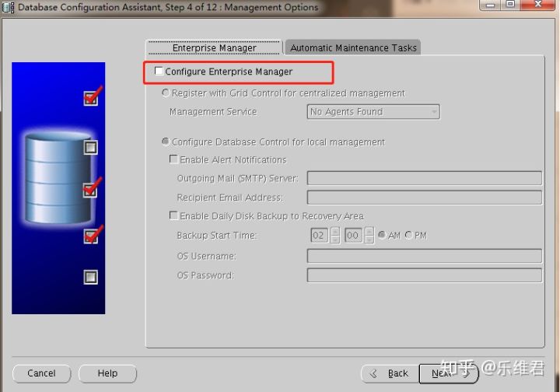Click the first red-checked step indicator
560x392 pixels.
[x=92, y=97]
